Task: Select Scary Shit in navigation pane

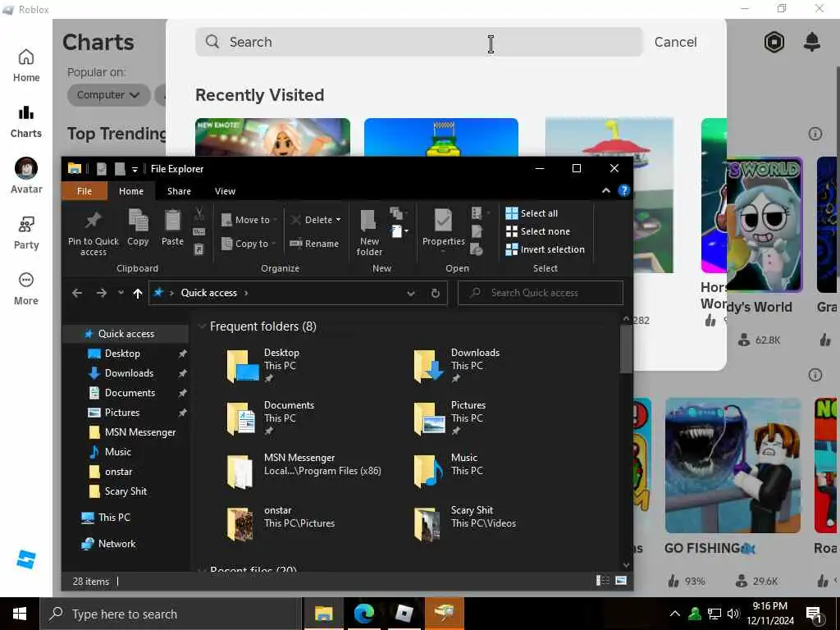Action: click(126, 491)
